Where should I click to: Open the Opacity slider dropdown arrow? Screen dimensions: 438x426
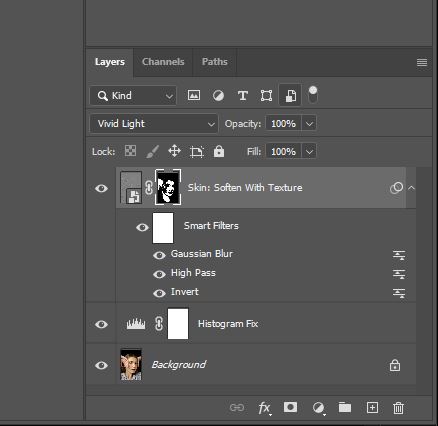309,124
